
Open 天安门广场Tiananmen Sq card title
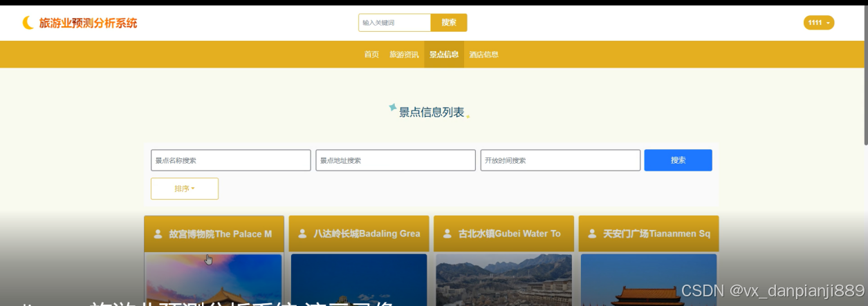pos(656,234)
